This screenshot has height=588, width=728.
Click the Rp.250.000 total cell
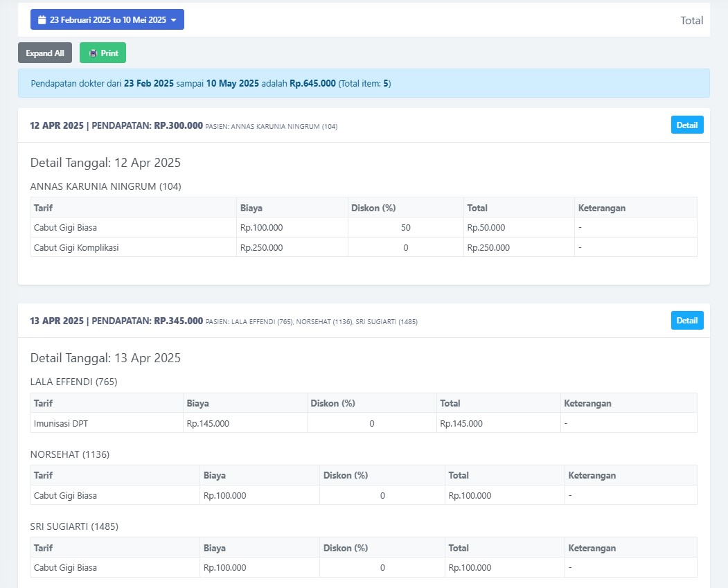tap(488, 247)
